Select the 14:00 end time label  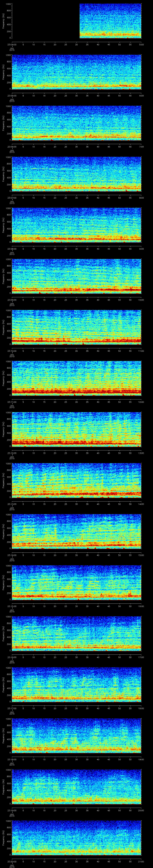141,504
